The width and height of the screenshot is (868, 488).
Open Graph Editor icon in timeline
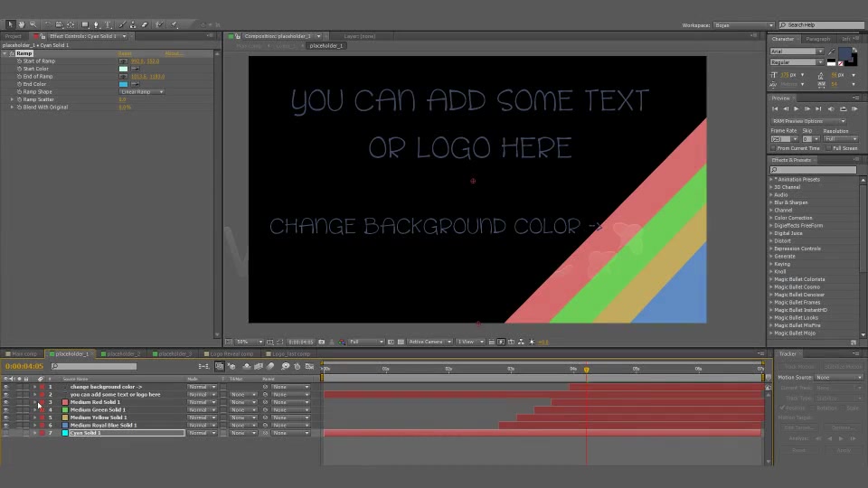309,366
